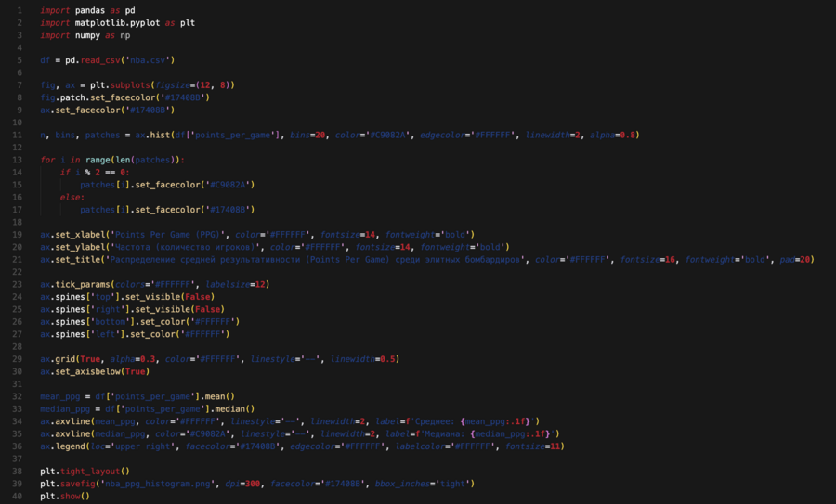This screenshot has width=836, height=504.
Task: Click 'ax.grid' call on line 29
Action: 58,359
